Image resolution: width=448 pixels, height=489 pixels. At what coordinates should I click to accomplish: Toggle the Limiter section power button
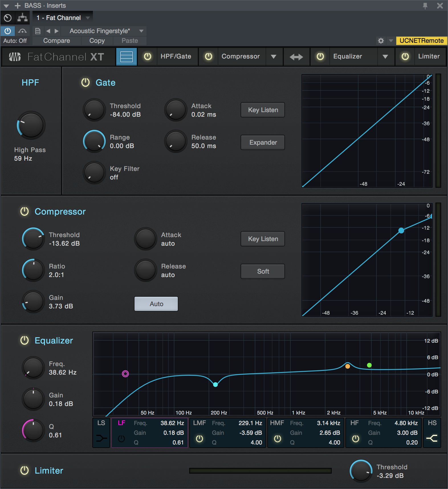pos(25,470)
